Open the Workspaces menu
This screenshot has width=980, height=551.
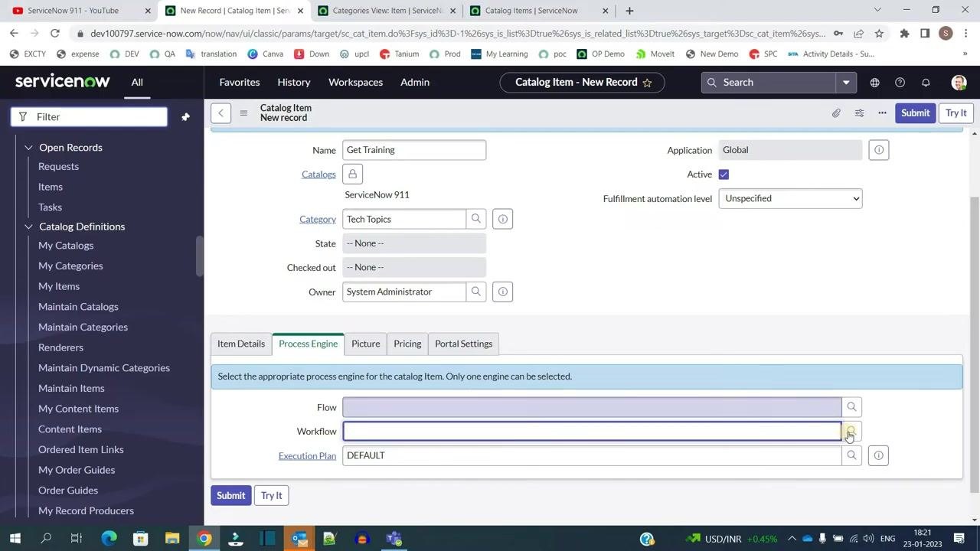[x=355, y=82]
